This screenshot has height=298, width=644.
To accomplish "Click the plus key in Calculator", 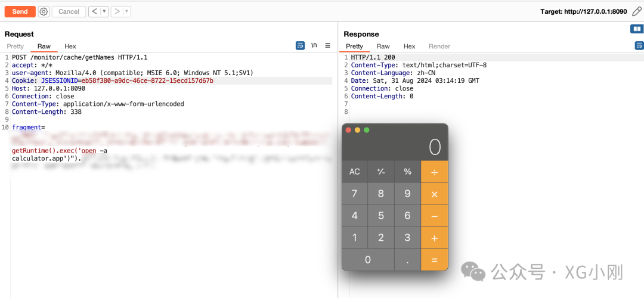I will [x=435, y=237].
